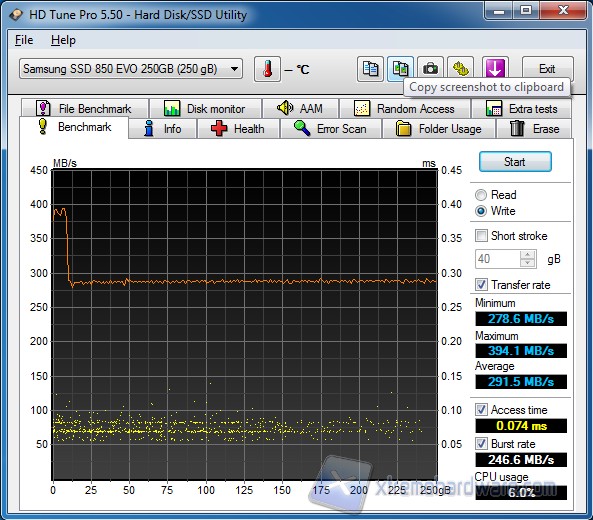Open the Error Scan tab
Viewport: 593px width, 520px height.
pos(331,129)
